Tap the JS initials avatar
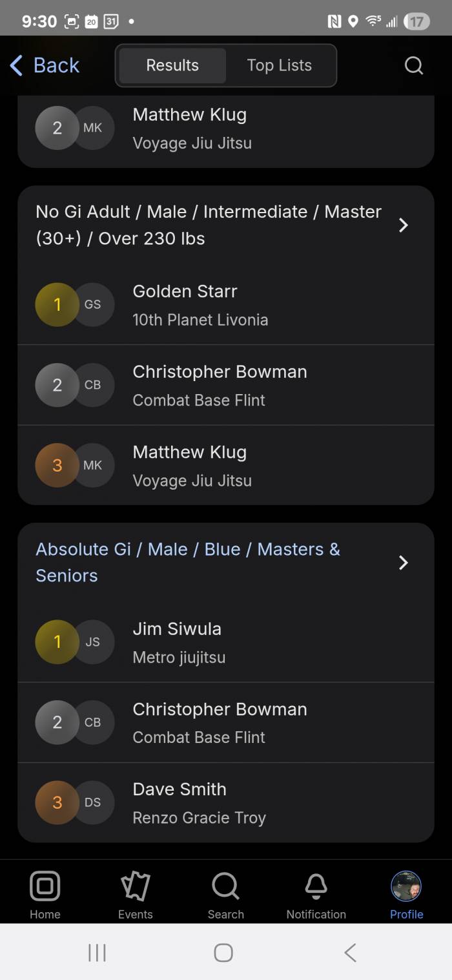Image resolution: width=452 pixels, height=980 pixels. click(93, 642)
